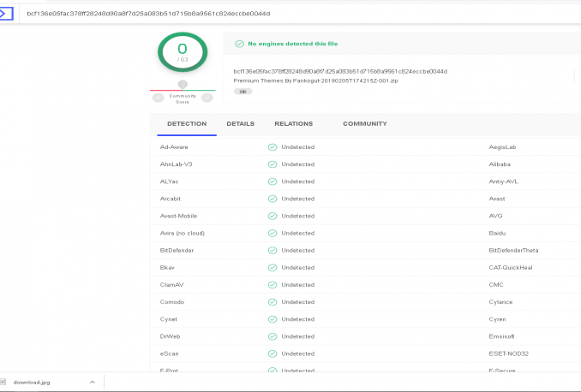The height and width of the screenshot is (392, 581).
Task: Click the Community Score marker pin
Action: [182, 85]
